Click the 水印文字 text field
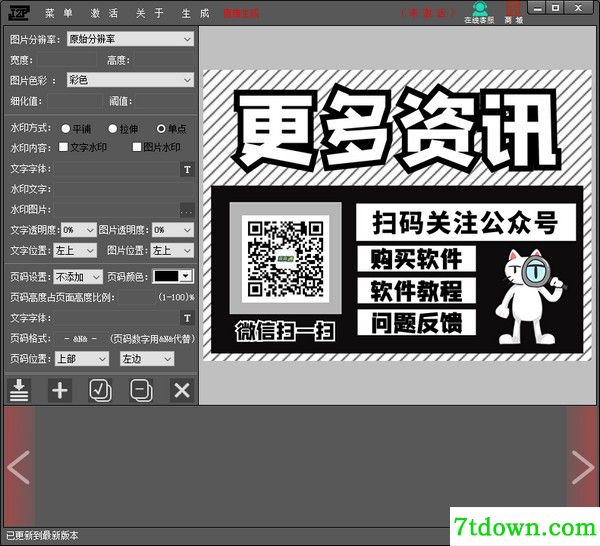Viewport: 600px width, 546px height. tap(124, 190)
